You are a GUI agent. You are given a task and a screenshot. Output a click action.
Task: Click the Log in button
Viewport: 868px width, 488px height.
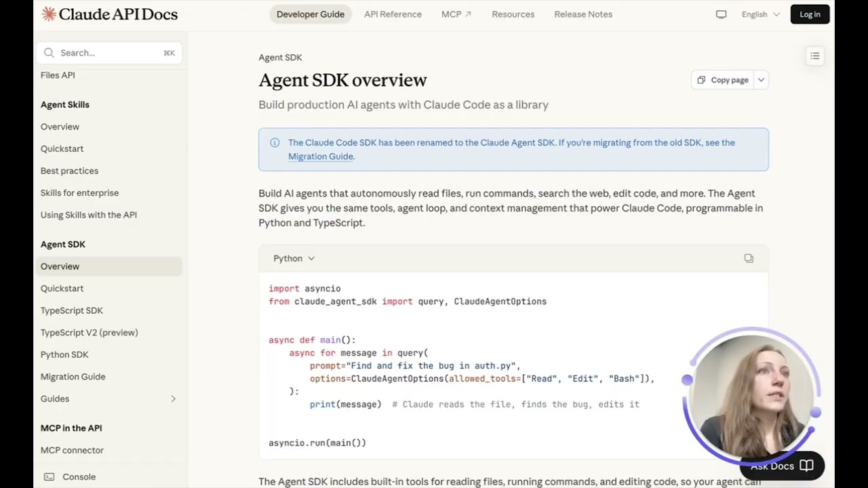pos(810,14)
